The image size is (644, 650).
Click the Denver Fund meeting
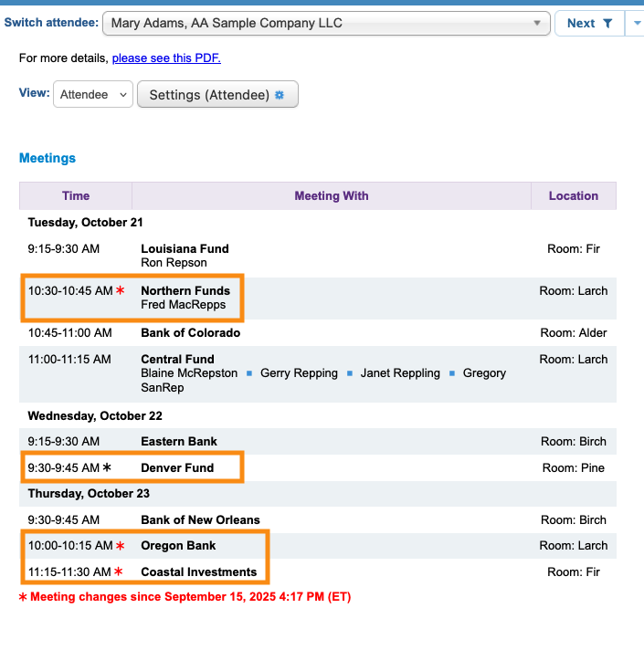[177, 468]
